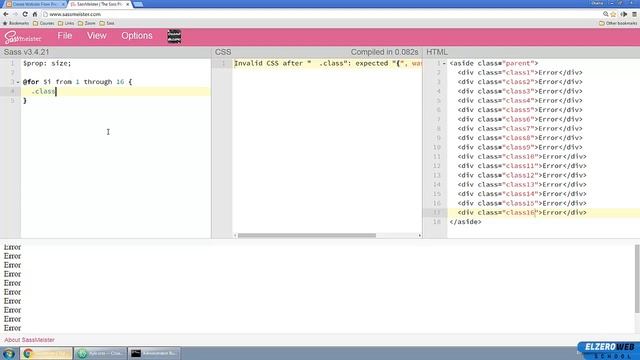Click the browser forward arrow
Image resolution: width=640 pixels, height=360 pixels.
point(16,14)
